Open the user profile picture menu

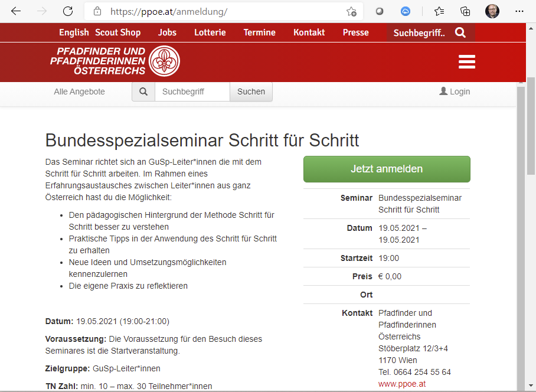point(492,11)
